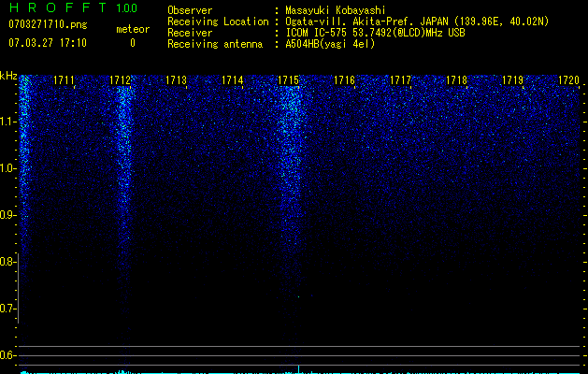Click the 0.9 kHz axis label
The height and width of the screenshot is (374, 588).
pyautogui.click(x=7, y=215)
